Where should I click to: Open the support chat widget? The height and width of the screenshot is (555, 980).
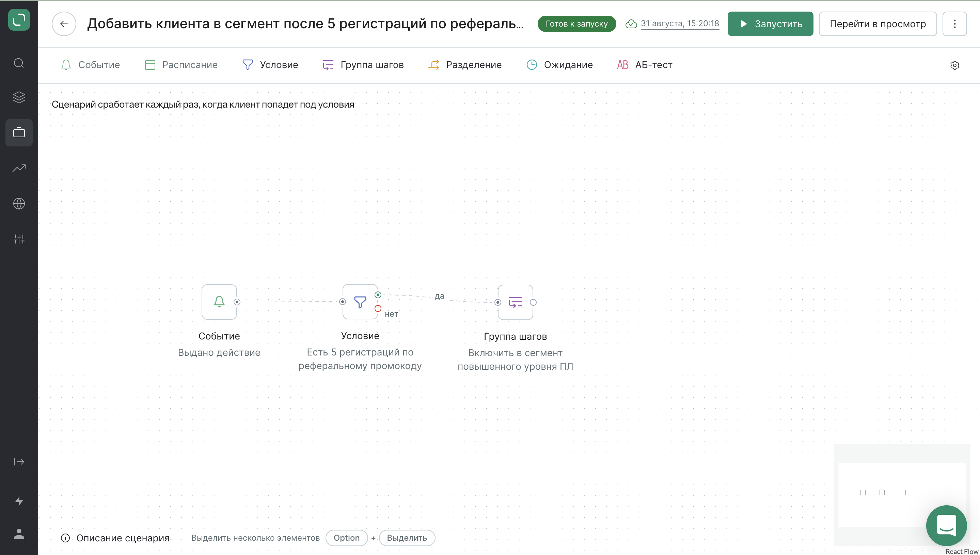point(946,526)
